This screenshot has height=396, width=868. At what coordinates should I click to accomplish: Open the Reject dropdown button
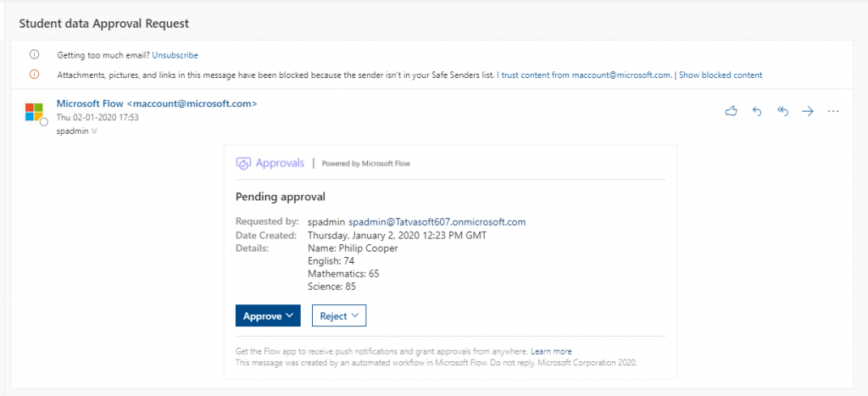pyautogui.click(x=339, y=315)
